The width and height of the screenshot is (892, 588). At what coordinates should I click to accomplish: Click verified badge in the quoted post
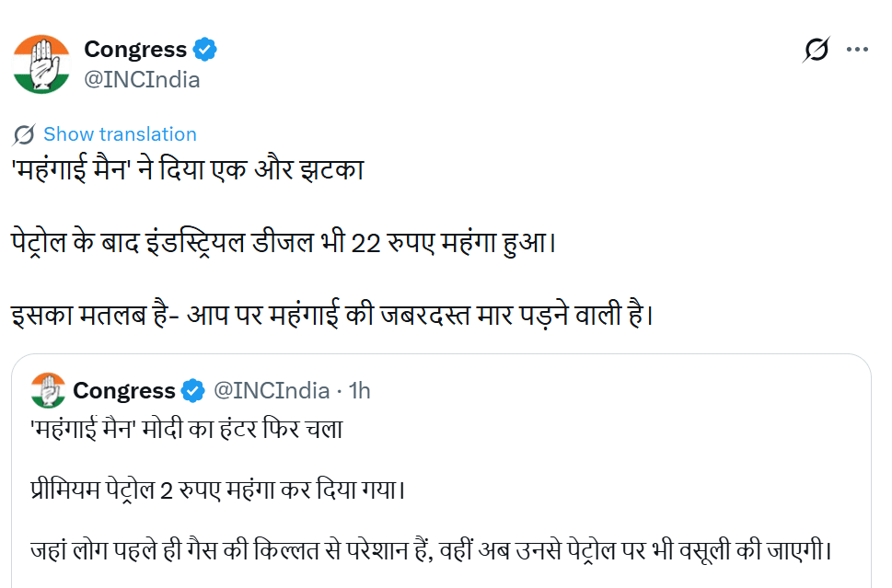[192, 390]
